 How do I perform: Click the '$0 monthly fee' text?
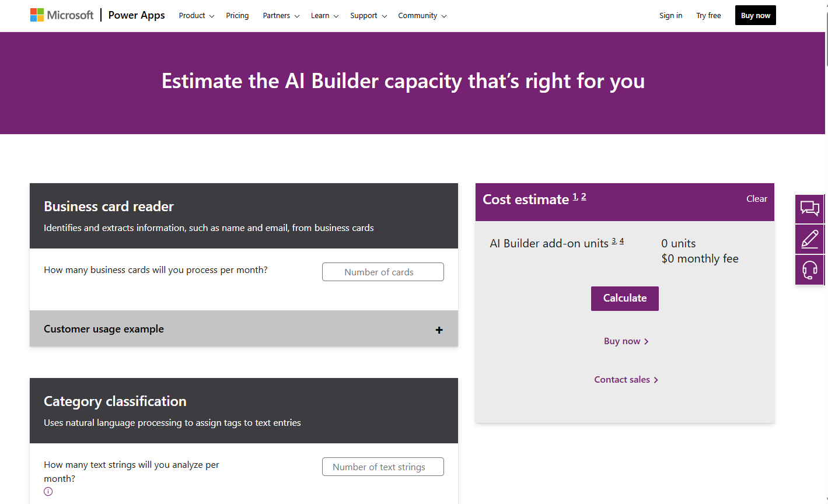click(700, 258)
